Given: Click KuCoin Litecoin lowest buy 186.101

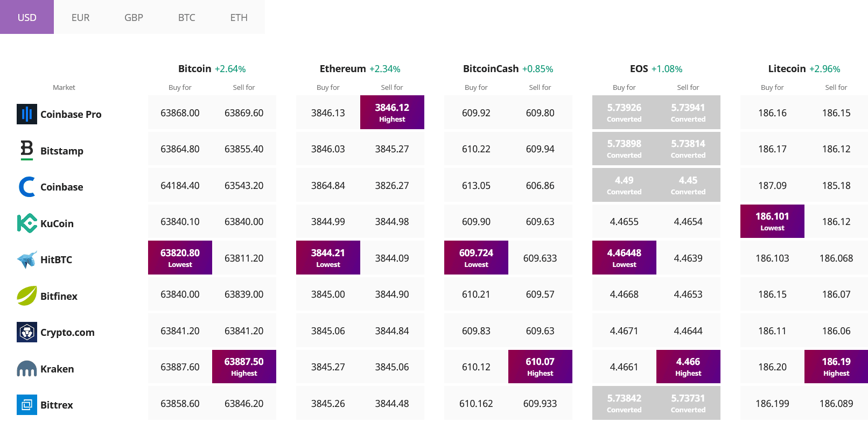Looking at the screenshot, I should pyautogui.click(x=772, y=221).
